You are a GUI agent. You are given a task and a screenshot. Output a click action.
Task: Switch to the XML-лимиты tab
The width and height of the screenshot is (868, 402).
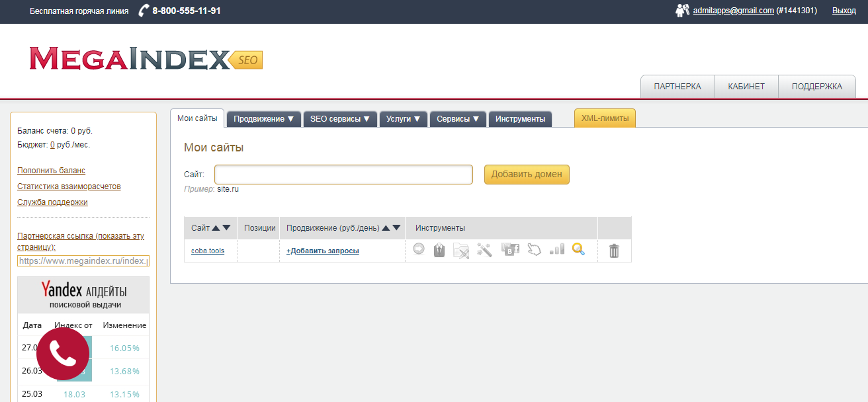click(604, 118)
